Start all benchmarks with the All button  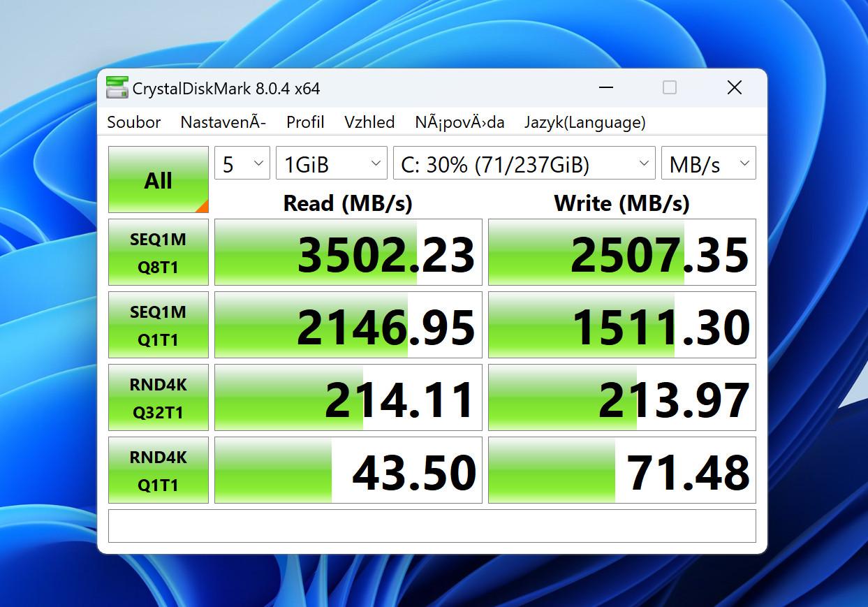[x=159, y=180]
